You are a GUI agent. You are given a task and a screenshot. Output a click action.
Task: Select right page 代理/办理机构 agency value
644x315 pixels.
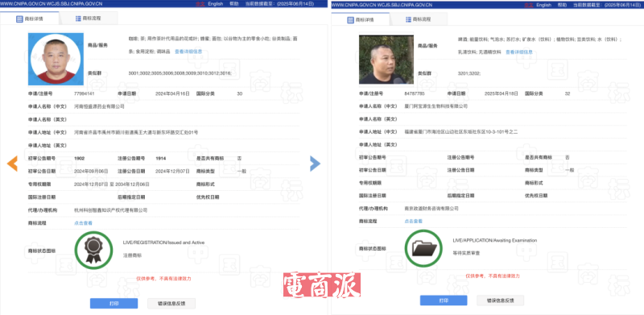point(431,209)
